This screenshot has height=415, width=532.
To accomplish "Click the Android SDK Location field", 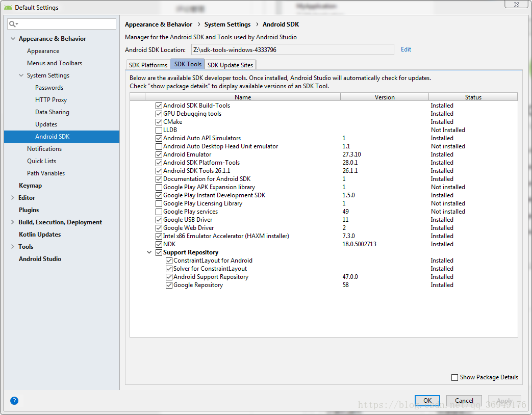I will pyautogui.click(x=292, y=49).
